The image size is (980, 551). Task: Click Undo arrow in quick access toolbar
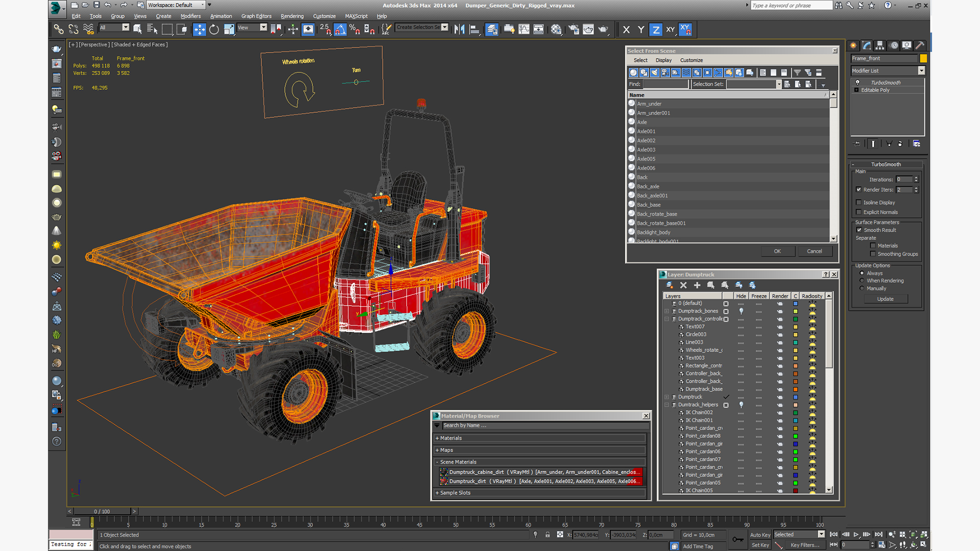[107, 5]
